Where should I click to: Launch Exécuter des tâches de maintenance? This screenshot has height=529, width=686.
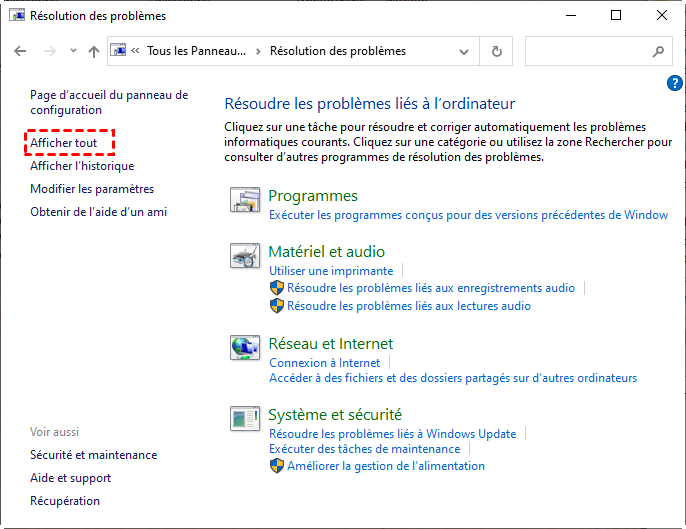pos(364,449)
